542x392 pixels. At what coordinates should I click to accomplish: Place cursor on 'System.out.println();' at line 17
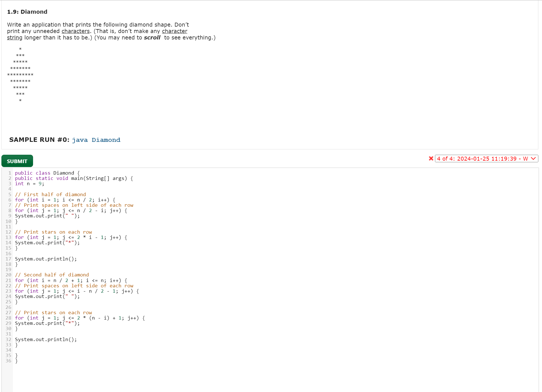pyautogui.click(x=45, y=259)
